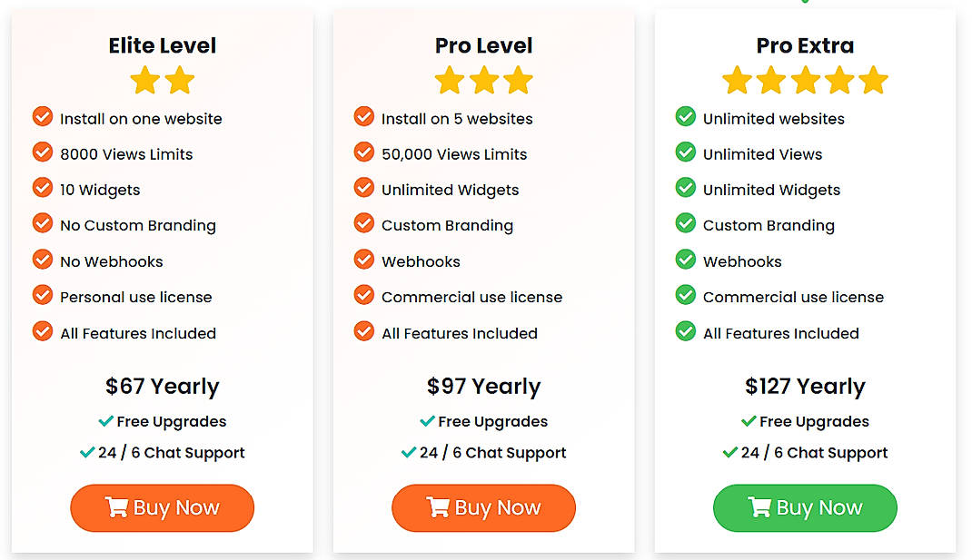The height and width of the screenshot is (560, 972).
Task: Click the cart icon on Elite Level's Buy Now button
Action: coord(117,508)
